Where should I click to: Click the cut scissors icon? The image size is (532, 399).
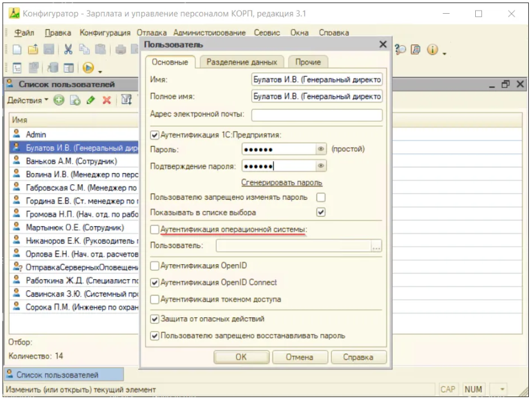67,50
